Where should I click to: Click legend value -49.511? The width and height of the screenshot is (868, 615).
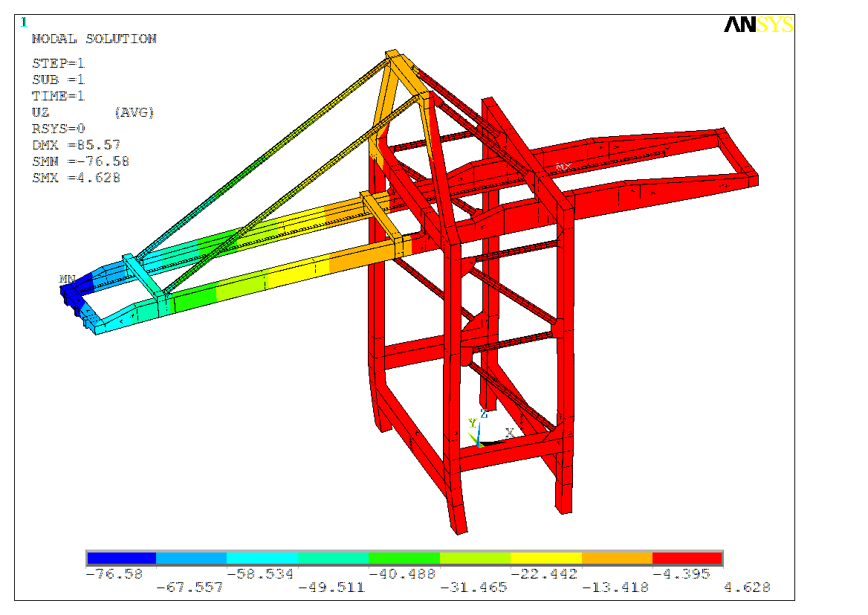[331, 587]
